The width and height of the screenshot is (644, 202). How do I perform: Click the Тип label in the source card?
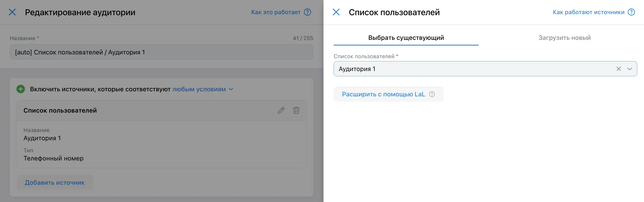pos(28,150)
